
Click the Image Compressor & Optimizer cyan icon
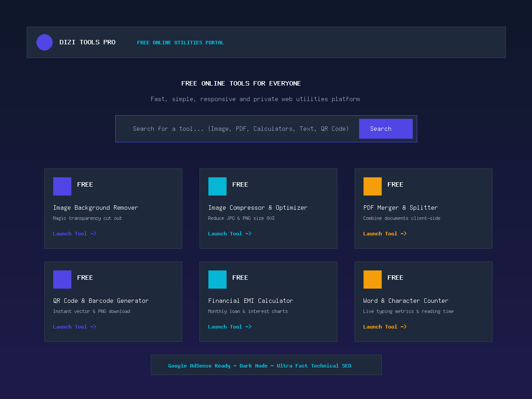click(x=217, y=186)
